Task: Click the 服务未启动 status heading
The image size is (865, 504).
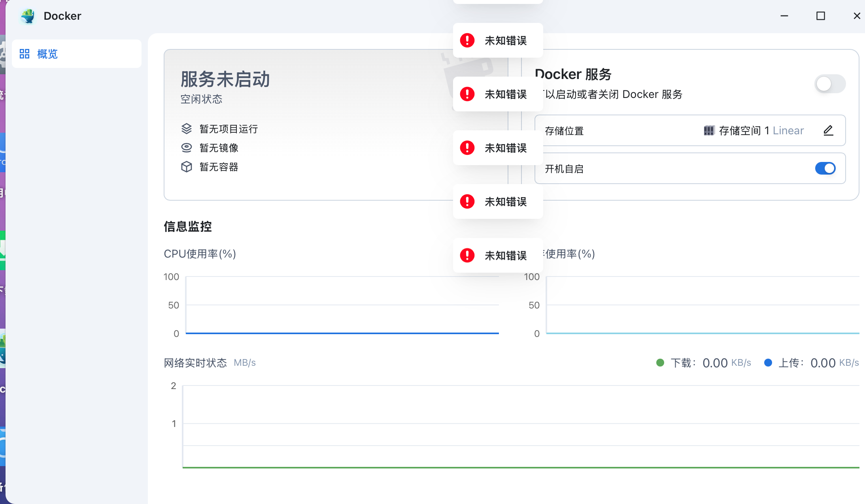Action: coord(225,79)
